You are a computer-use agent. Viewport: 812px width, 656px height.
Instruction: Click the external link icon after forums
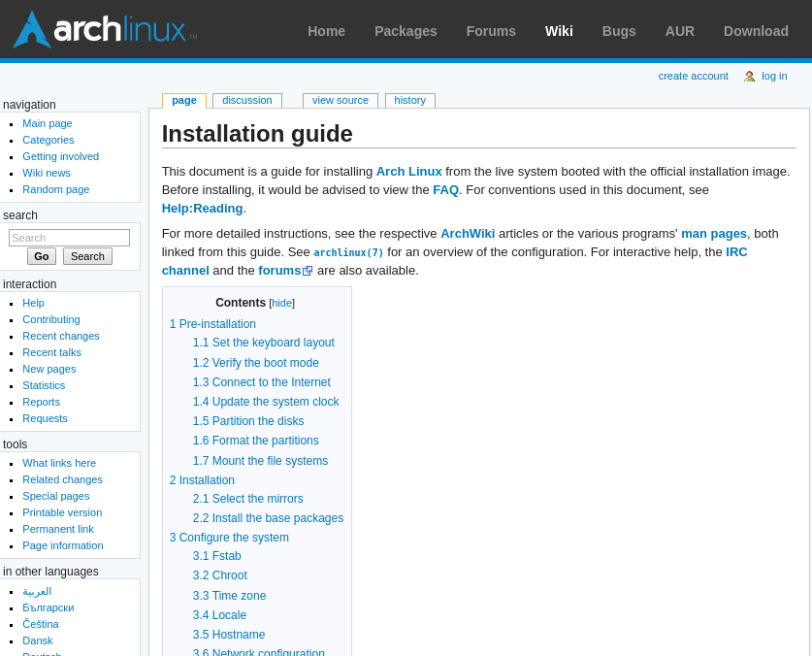308,271
